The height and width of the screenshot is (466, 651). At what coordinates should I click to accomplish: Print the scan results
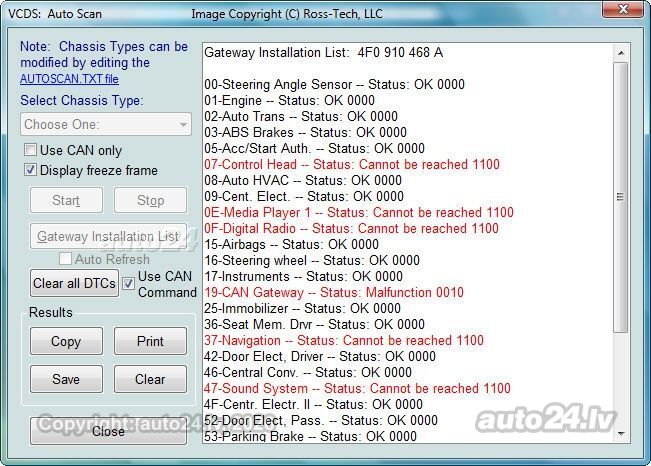click(x=150, y=341)
